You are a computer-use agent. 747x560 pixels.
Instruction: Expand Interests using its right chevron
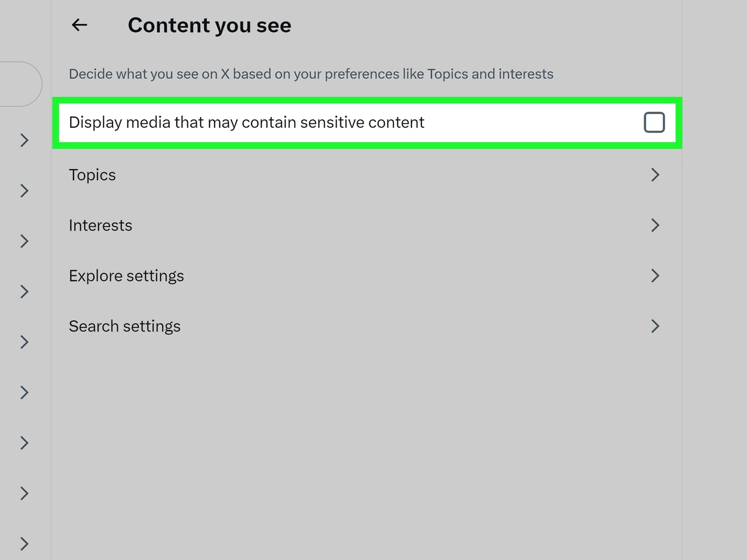click(655, 225)
